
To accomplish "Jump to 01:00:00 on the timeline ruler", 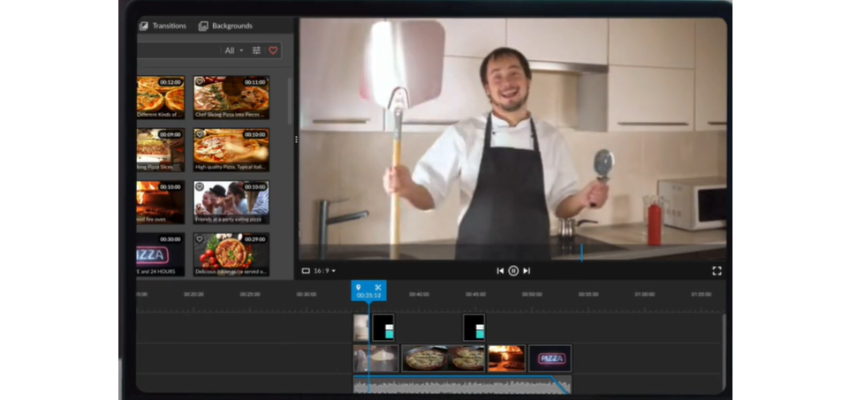I will tap(645, 294).
